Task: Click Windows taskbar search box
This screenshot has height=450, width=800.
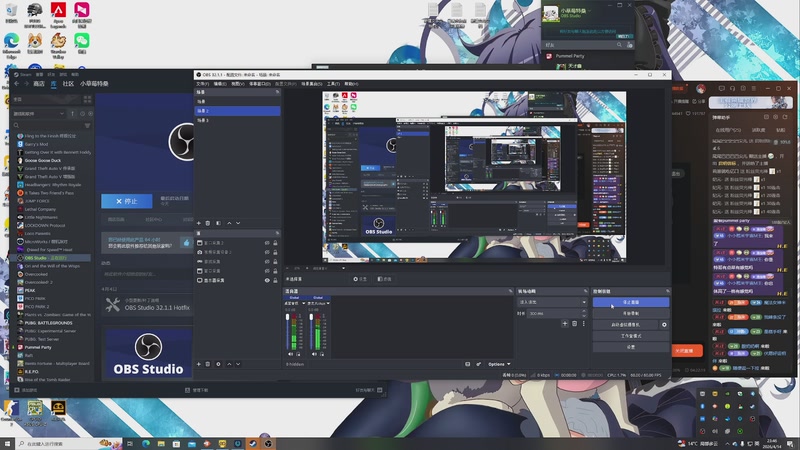Action: [x=67, y=444]
